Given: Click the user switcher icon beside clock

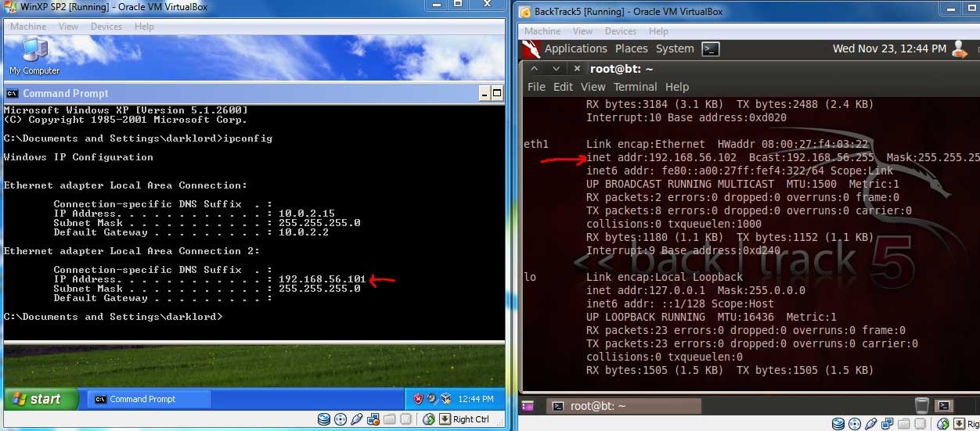Looking at the screenshot, I should point(960,48).
